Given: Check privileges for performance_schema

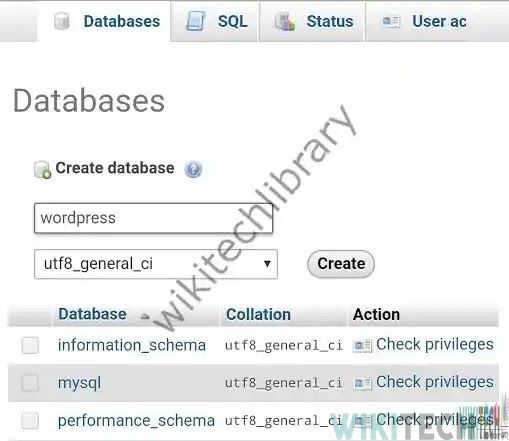Looking at the screenshot, I should click(x=435, y=420).
